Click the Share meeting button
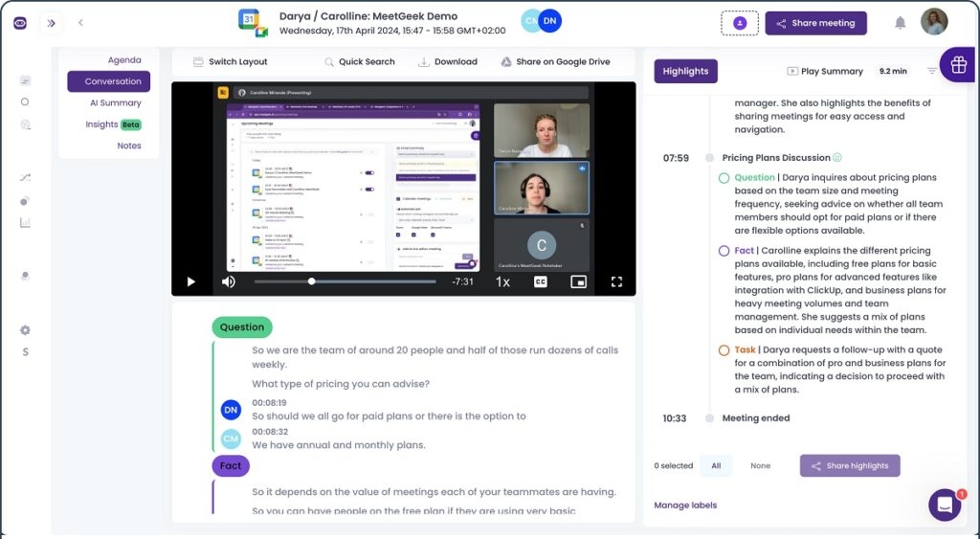This screenshot has height=539, width=980. tap(815, 23)
